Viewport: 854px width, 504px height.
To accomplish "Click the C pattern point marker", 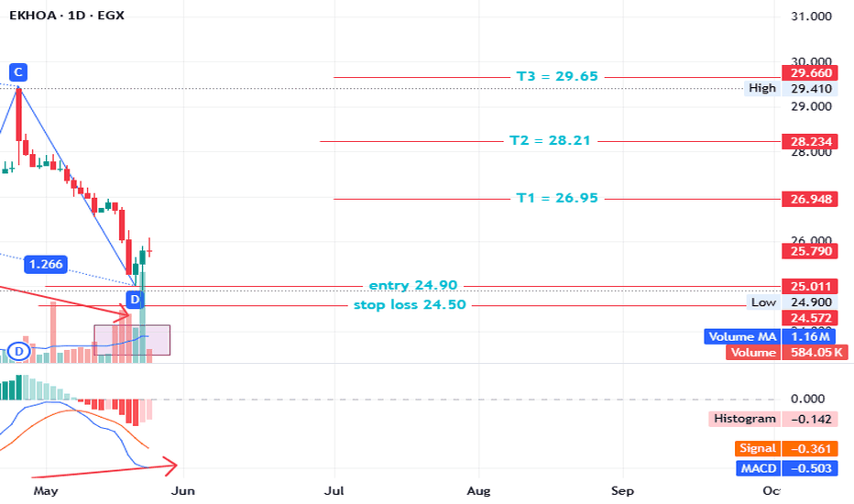I will point(18,71).
